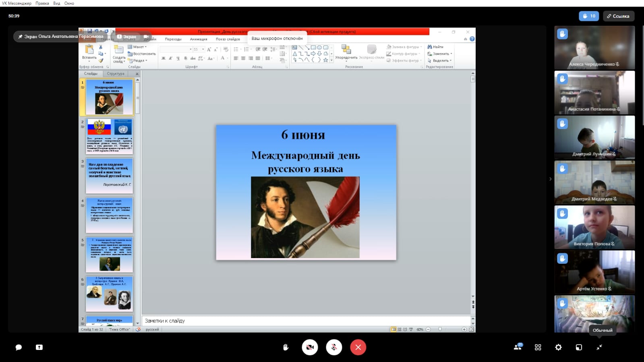The height and width of the screenshot is (362, 644).
Task: Click the Format Painter brush icon
Action: pos(101,60)
